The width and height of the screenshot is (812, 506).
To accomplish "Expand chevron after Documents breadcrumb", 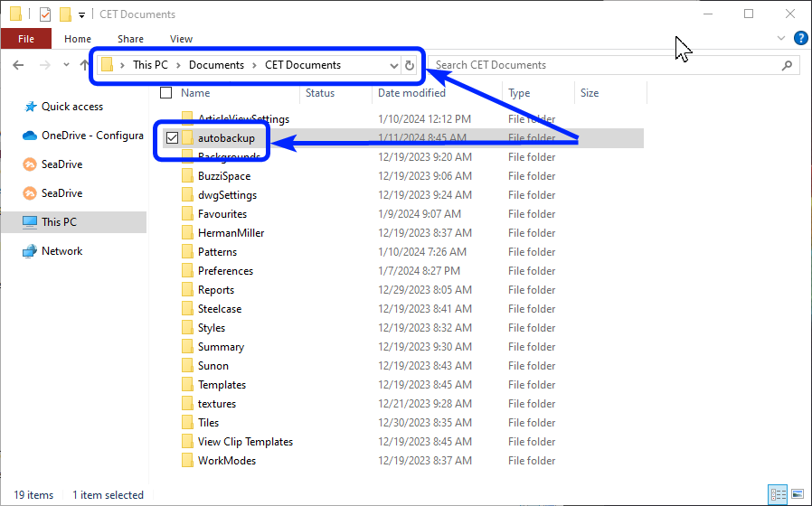I will click(254, 66).
